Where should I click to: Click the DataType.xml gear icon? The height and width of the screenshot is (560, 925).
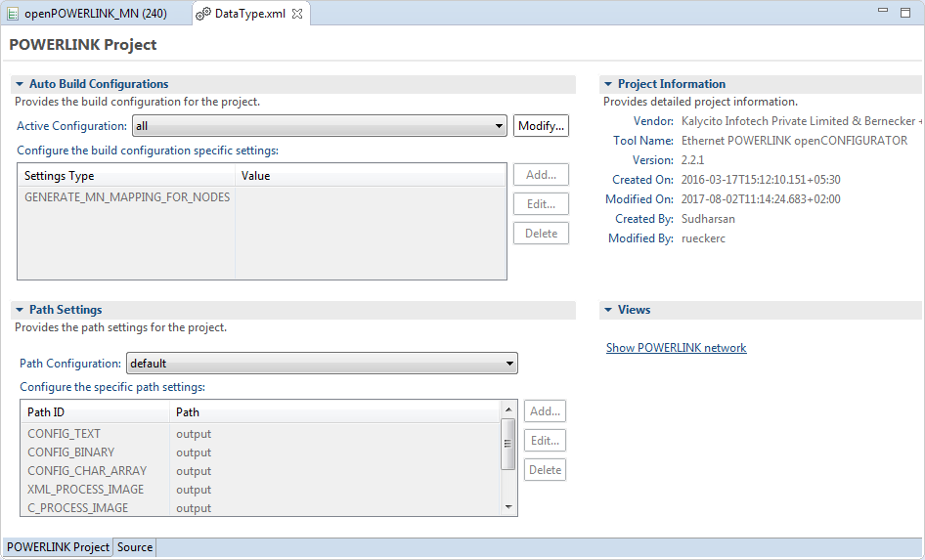203,14
